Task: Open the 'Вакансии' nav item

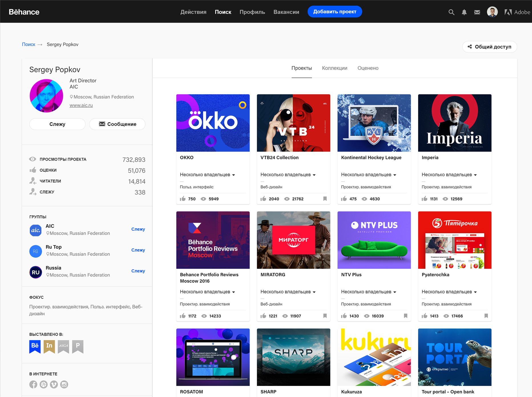Action: click(x=286, y=12)
